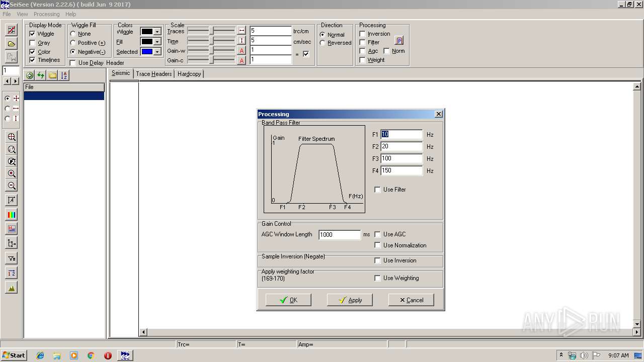
Task: Cancel the Processing dialog
Action: pos(411,300)
